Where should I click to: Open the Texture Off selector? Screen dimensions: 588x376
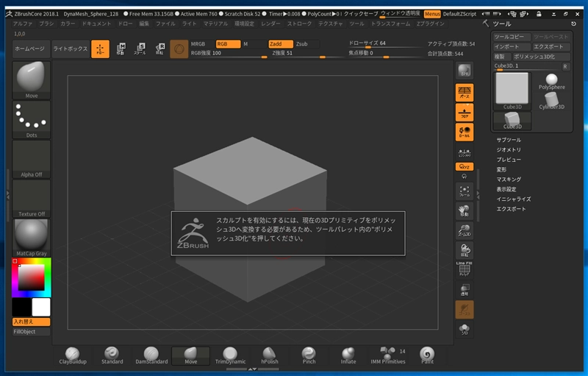[31, 199]
